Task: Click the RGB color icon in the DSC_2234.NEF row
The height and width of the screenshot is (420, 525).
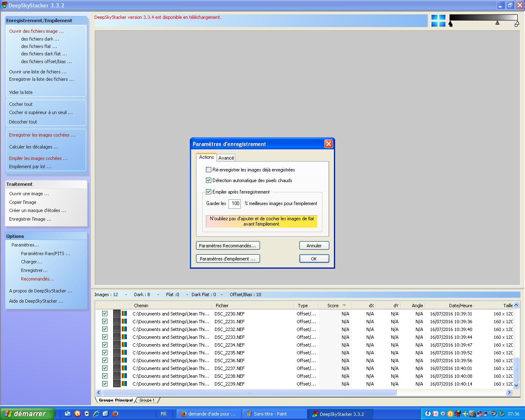Action: pyautogui.click(x=124, y=345)
